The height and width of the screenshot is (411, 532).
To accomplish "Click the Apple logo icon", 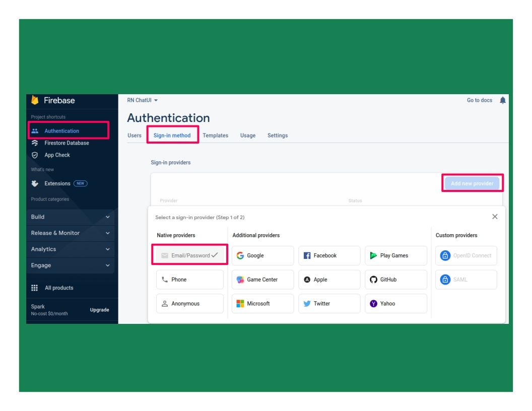I will coord(307,280).
